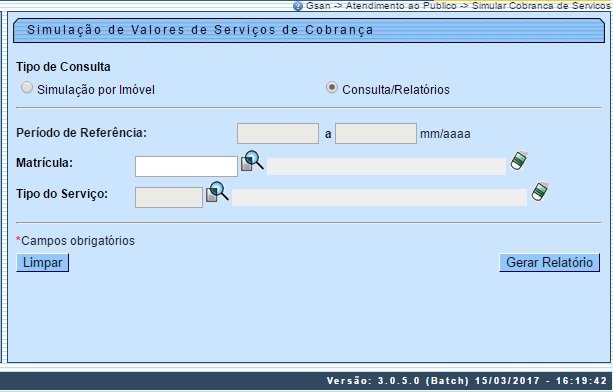Search Tipo do Serviço with magnifier icon
This screenshot has width=613, height=392.
217,192
